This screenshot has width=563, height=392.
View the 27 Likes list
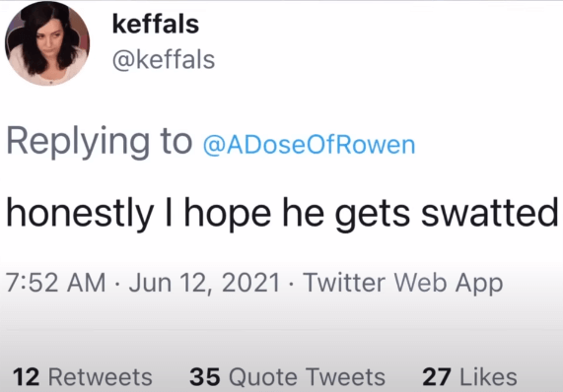coord(469,377)
